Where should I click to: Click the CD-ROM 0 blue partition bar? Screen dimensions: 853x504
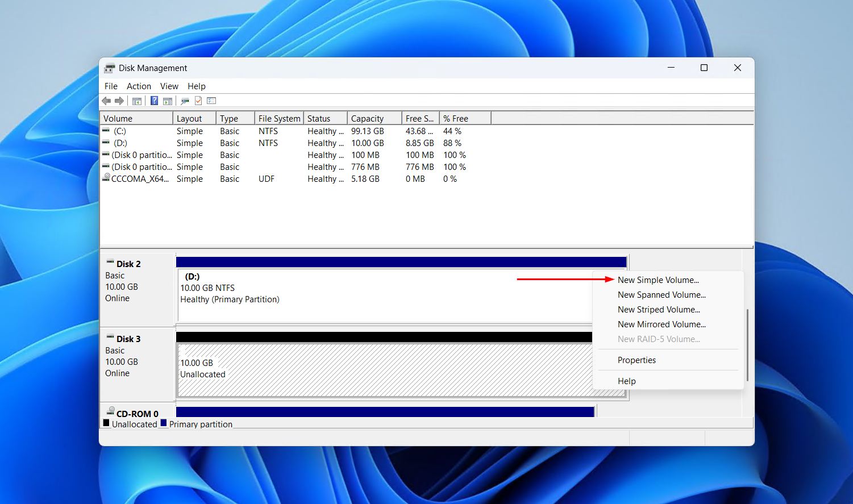tap(385, 412)
